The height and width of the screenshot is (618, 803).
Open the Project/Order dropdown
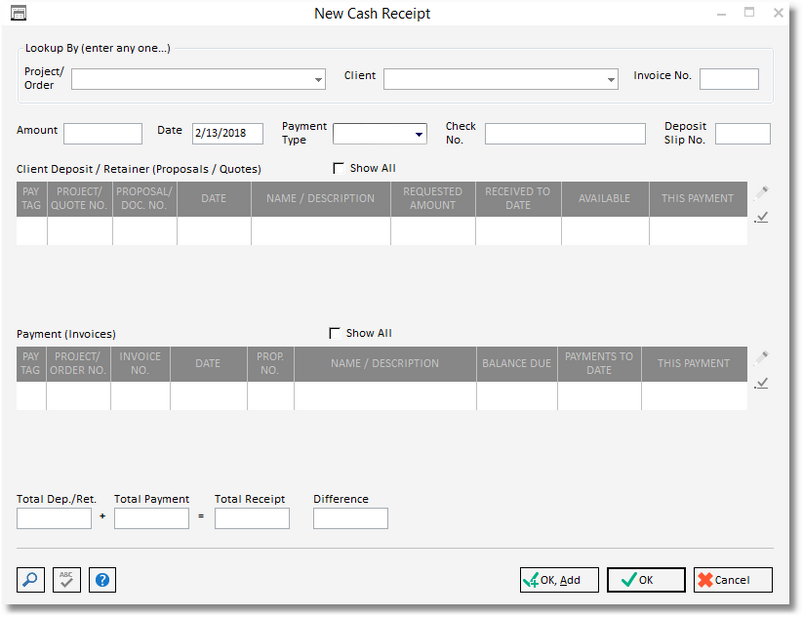[x=318, y=80]
